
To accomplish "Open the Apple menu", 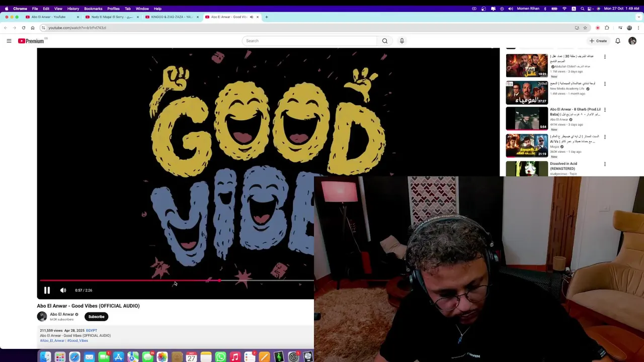I will click(6, 9).
